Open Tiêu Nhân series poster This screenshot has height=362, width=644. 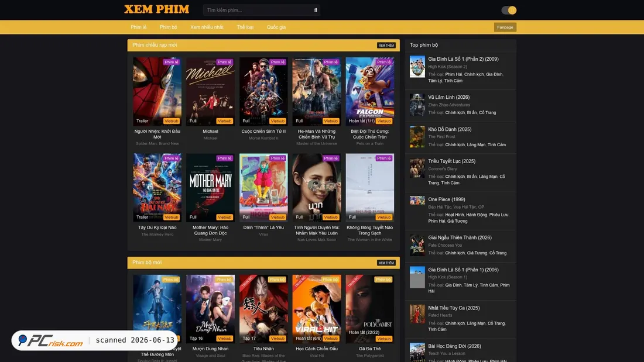click(x=263, y=309)
